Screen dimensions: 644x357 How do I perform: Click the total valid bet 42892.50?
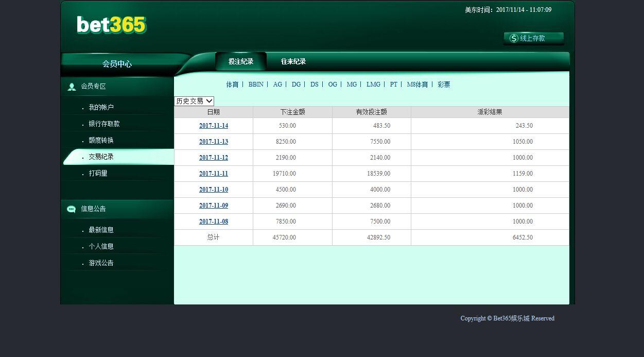[378, 237]
